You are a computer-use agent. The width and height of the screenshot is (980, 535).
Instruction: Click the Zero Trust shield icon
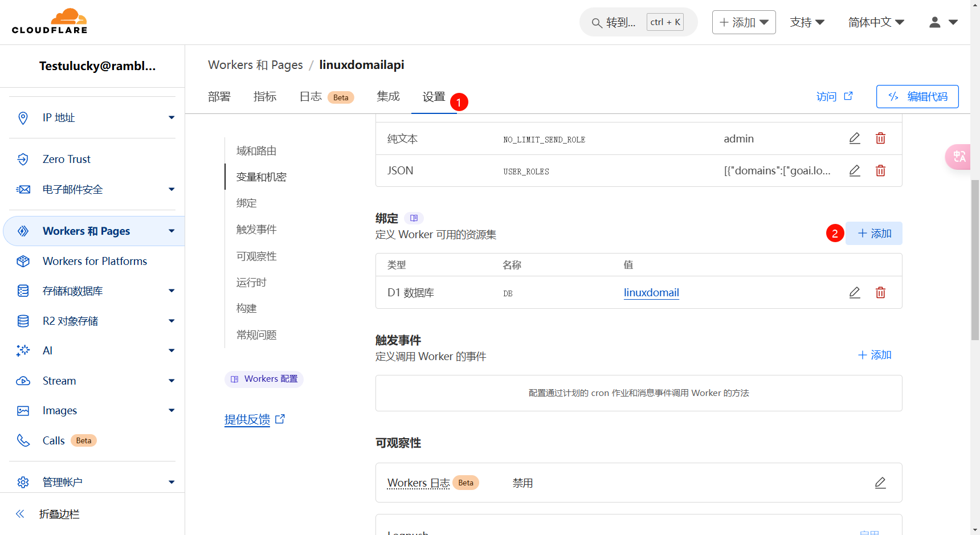pos(23,160)
